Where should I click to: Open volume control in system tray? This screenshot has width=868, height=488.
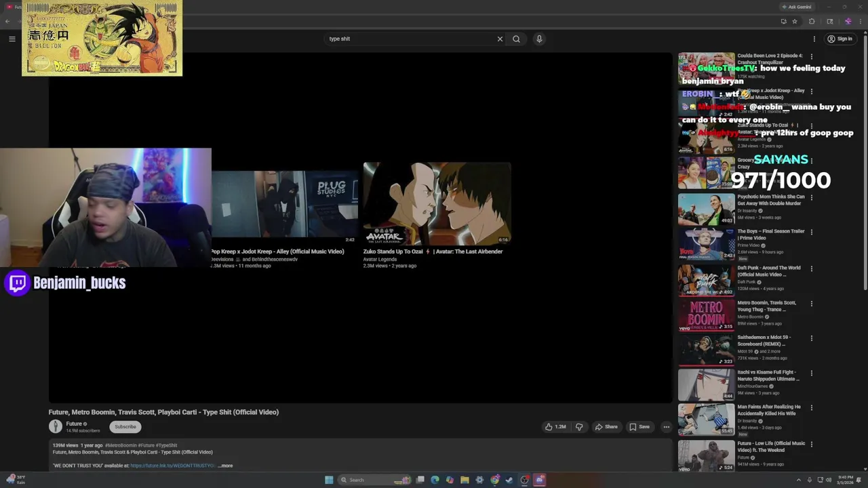tap(828, 480)
